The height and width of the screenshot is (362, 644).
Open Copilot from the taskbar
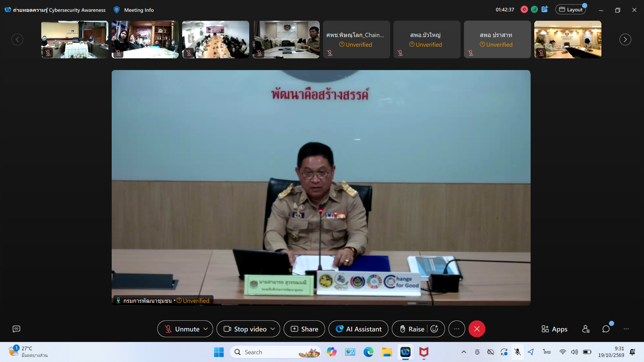tap(332, 352)
